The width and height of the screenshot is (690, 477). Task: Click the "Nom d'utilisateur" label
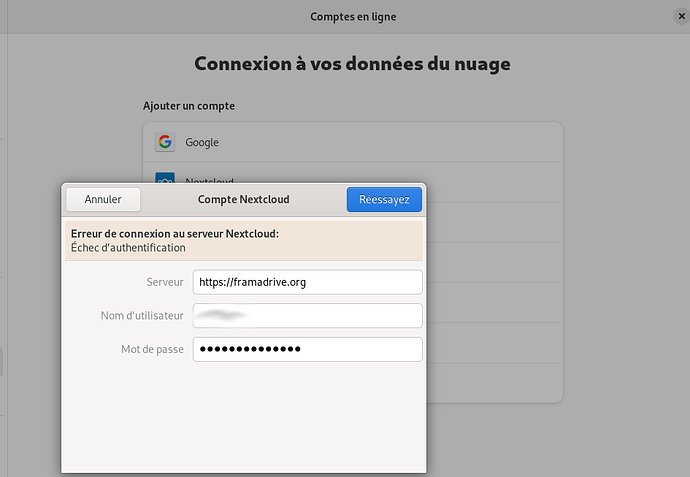[142, 316]
